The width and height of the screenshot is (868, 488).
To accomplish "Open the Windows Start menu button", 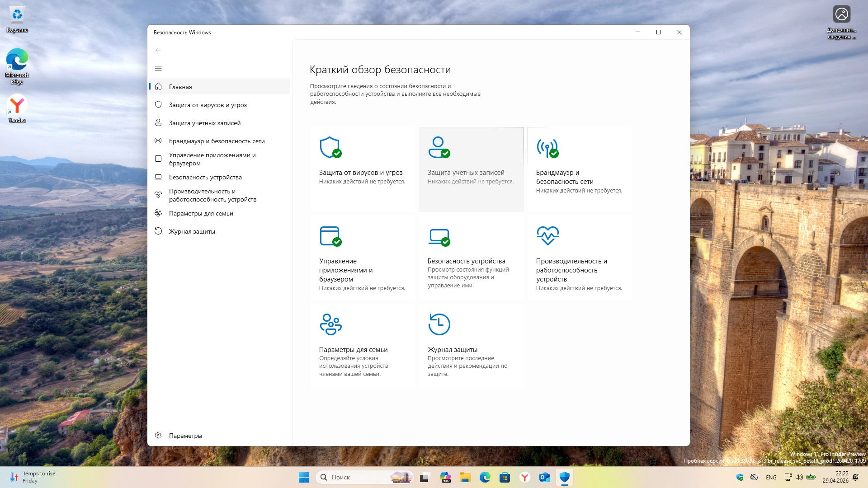I will (304, 477).
